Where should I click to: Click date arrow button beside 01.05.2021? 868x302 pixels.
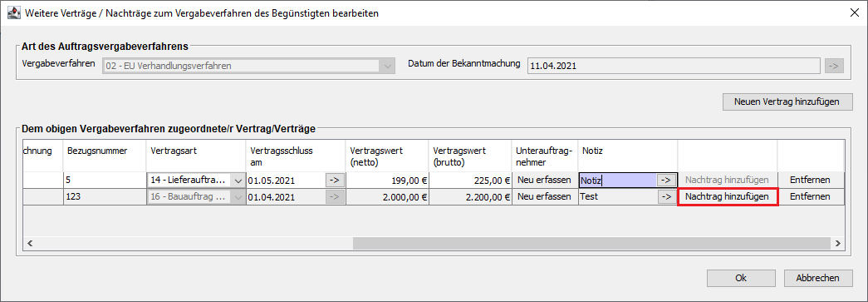point(335,180)
